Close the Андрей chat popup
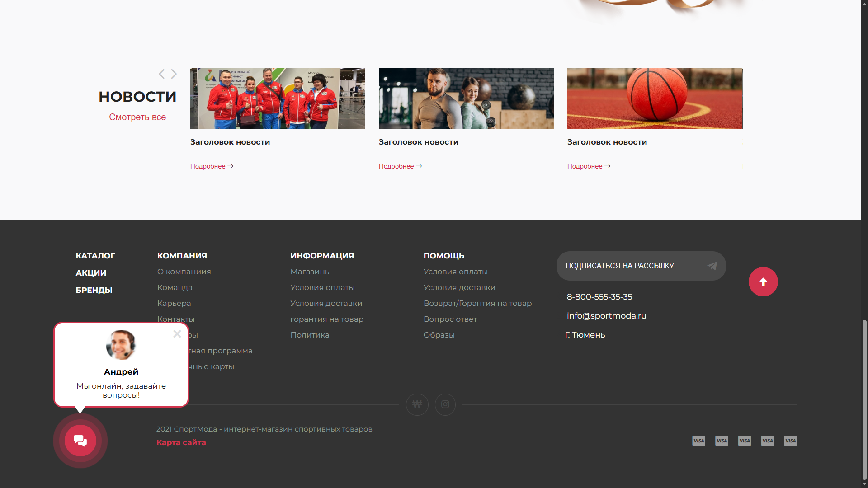 point(177,334)
